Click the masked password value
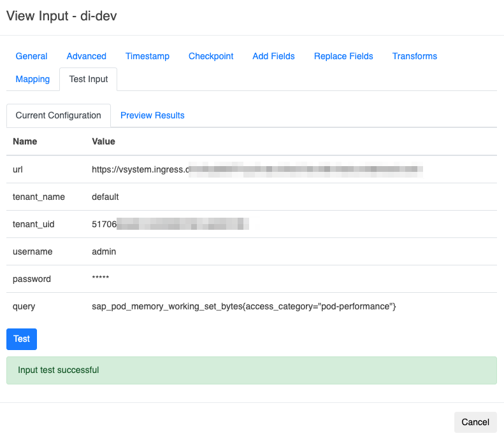Screen dimensions: 504x436 point(101,279)
